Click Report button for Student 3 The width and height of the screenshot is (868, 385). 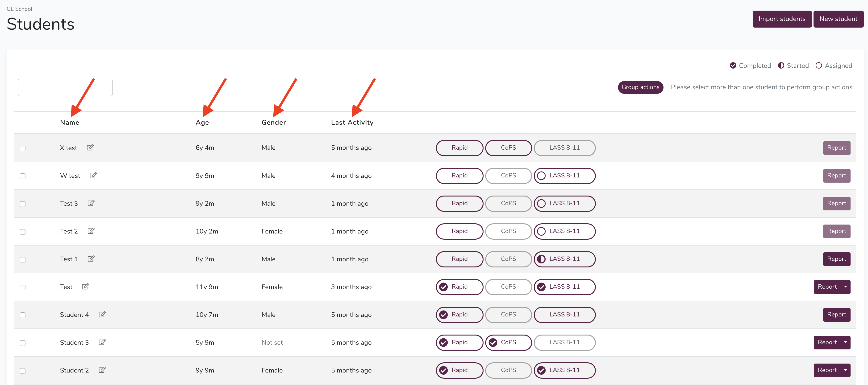point(827,342)
